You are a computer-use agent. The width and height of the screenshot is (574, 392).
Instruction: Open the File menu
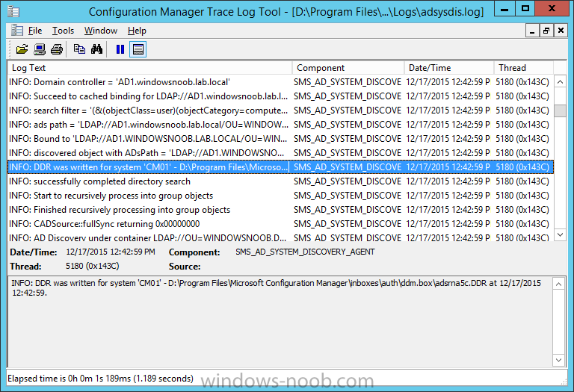35,31
